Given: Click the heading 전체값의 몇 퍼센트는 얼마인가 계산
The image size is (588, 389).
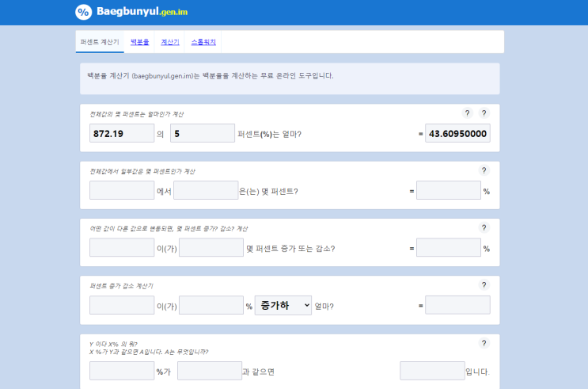Looking at the screenshot, I should click(x=136, y=114).
